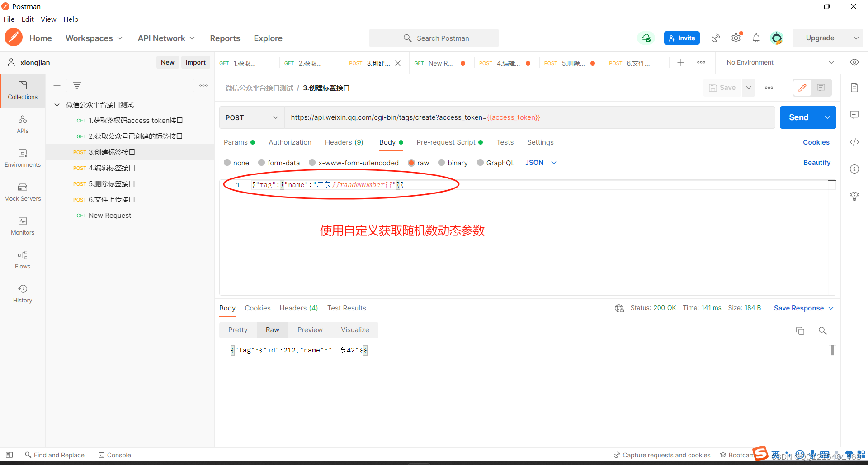Open Send button dropdown arrow
The width and height of the screenshot is (868, 465).
point(827,117)
